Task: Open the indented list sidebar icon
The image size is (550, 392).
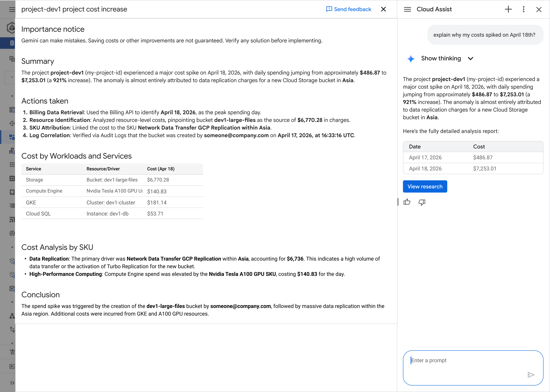Action: tap(12, 206)
